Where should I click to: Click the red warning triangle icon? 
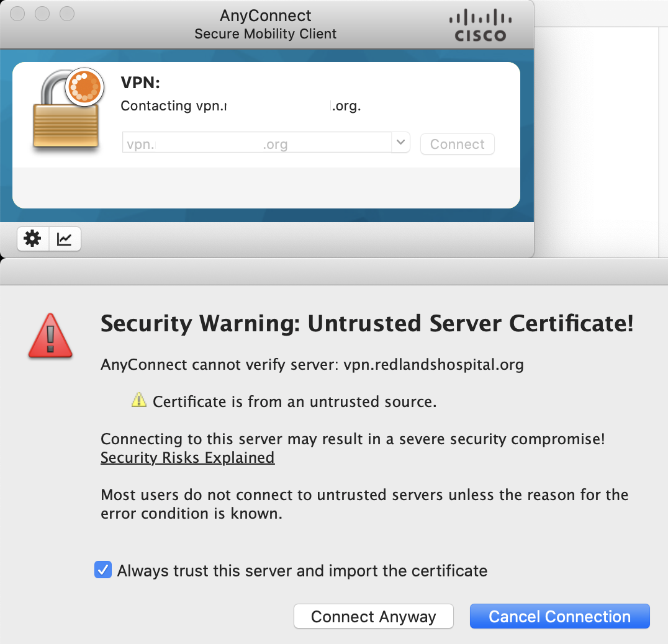[50, 336]
